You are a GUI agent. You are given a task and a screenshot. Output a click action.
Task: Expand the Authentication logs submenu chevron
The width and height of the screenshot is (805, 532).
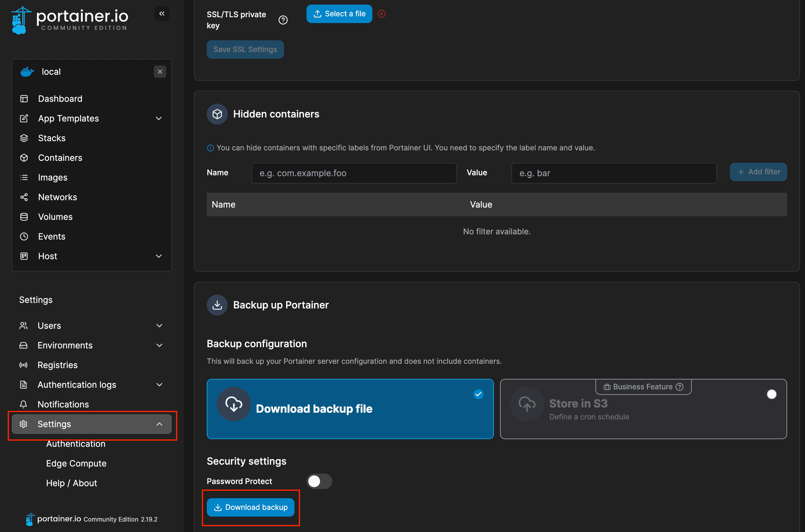159,385
